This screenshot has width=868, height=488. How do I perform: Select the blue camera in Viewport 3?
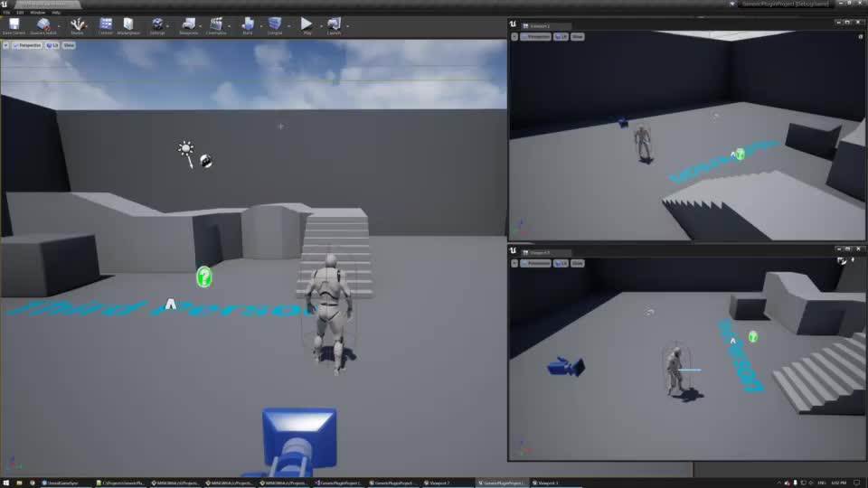[566, 367]
